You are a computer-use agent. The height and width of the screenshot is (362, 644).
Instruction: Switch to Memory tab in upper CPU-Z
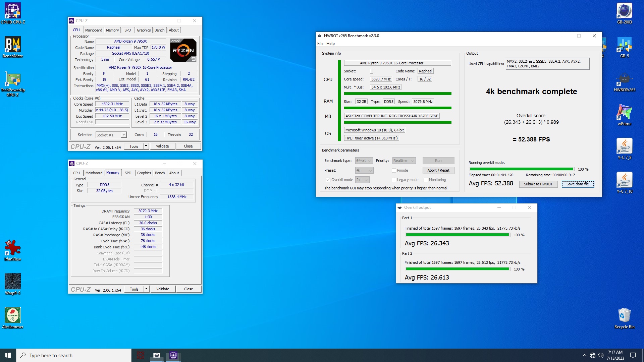coord(112,30)
